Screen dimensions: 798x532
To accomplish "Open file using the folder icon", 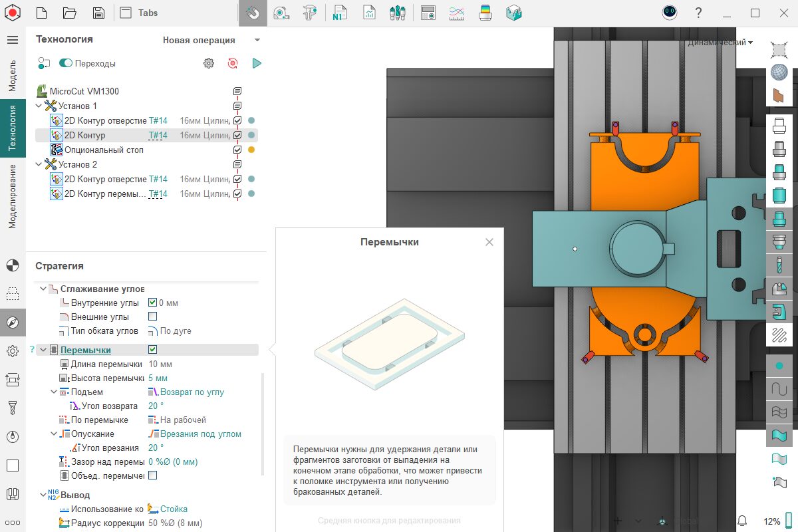I will [x=69, y=13].
